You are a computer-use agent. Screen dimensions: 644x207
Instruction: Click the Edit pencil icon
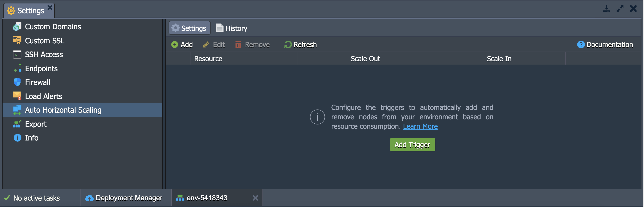tap(206, 45)
